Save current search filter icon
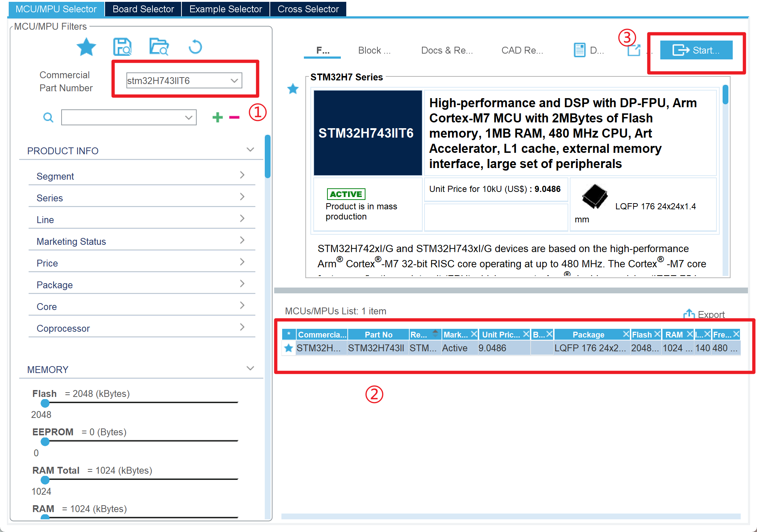The width and height of the screenshot is (757, 532). click(x=122, y=47)
